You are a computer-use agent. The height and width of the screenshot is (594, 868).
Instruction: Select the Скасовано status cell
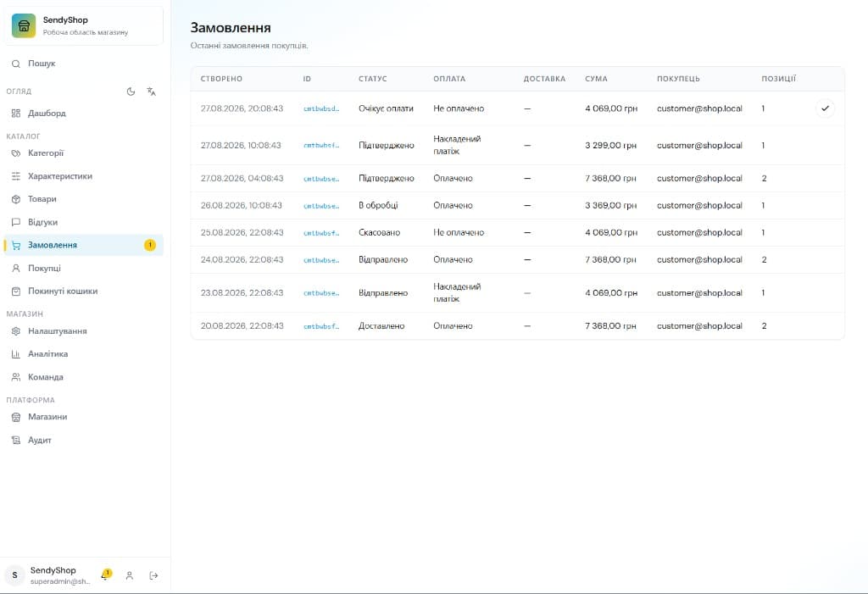[379, 232]
